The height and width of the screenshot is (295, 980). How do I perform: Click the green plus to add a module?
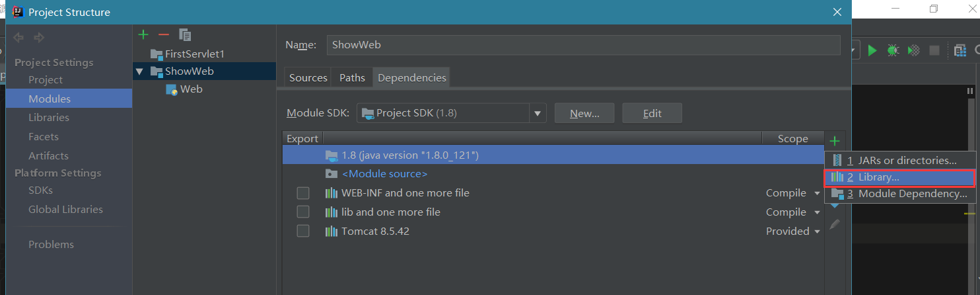pyautogui.click(x=143, y=34)
